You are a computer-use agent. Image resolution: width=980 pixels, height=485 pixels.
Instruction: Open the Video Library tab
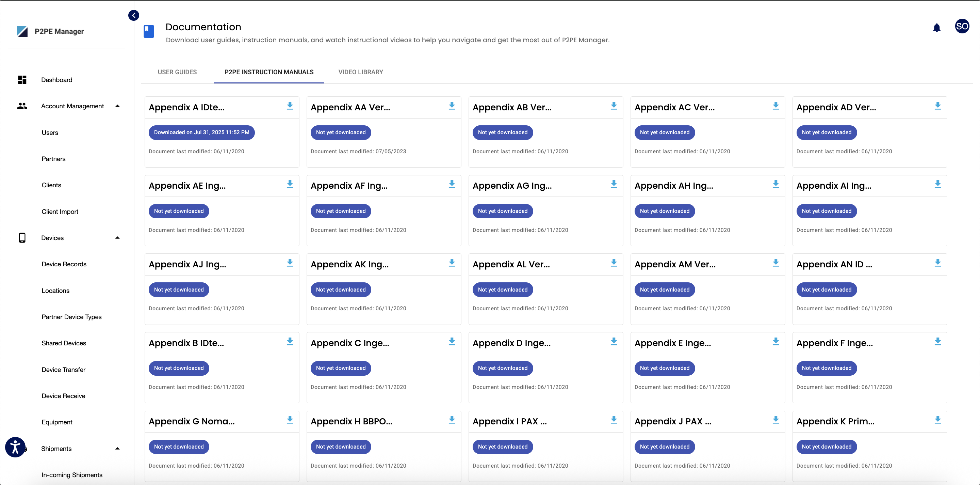tap(361, 72)
